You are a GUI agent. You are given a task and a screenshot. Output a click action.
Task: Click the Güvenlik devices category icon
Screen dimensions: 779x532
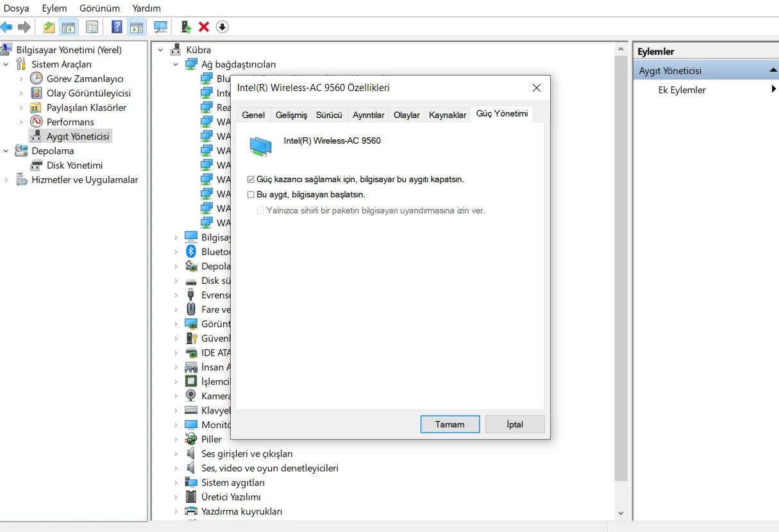tap(191, 338)
